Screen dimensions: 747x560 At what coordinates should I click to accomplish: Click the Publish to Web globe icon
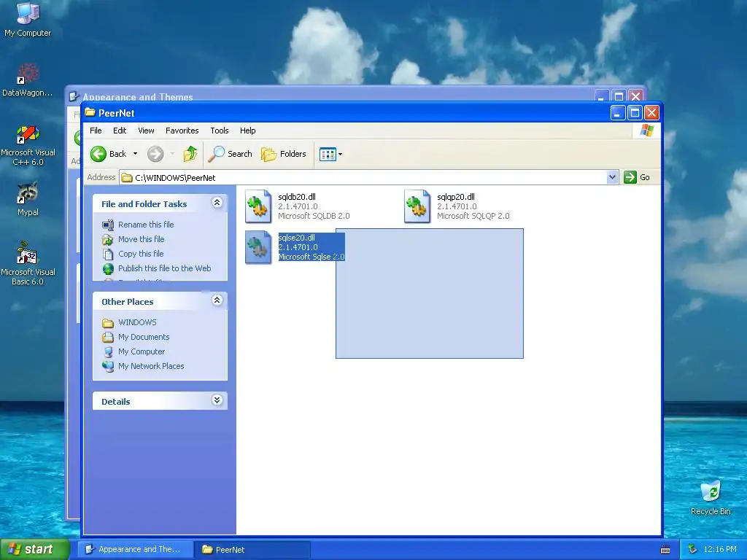click(x=108, y=268)
